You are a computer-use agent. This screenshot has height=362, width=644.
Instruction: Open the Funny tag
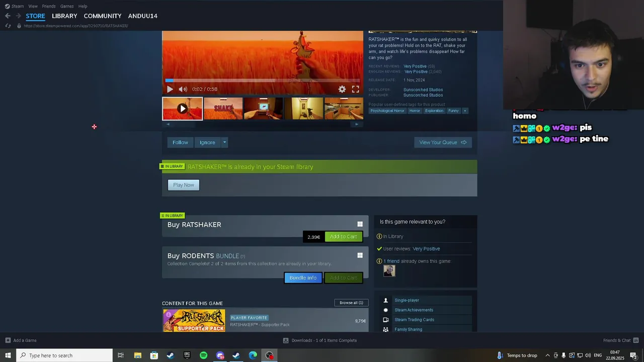tap(453, 111)
